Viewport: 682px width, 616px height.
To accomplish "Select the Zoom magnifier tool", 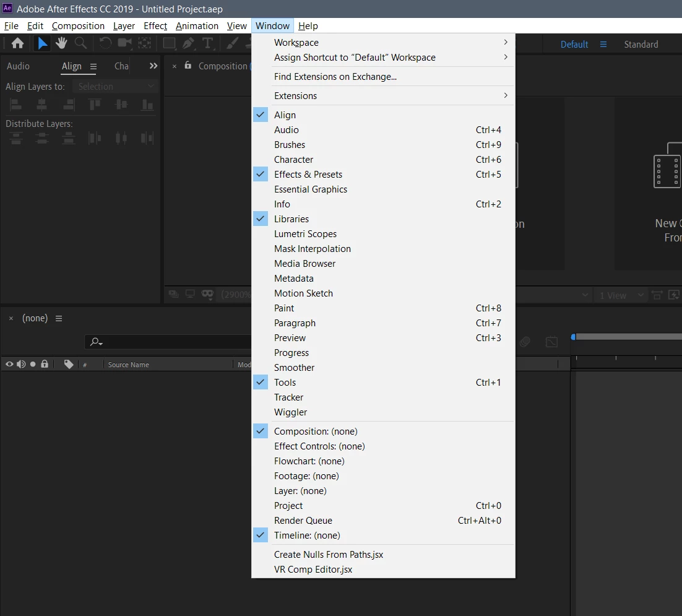I will [x=81, y=43].
